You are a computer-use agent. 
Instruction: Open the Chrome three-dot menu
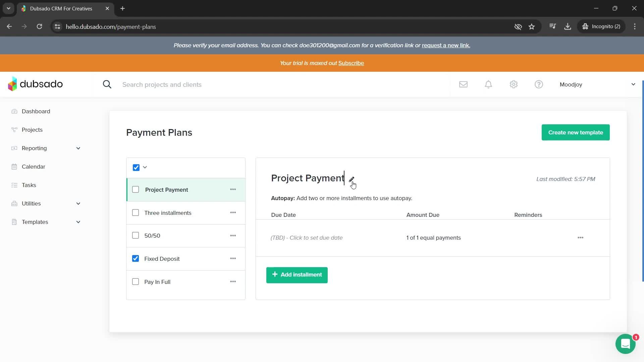(635, 26)
